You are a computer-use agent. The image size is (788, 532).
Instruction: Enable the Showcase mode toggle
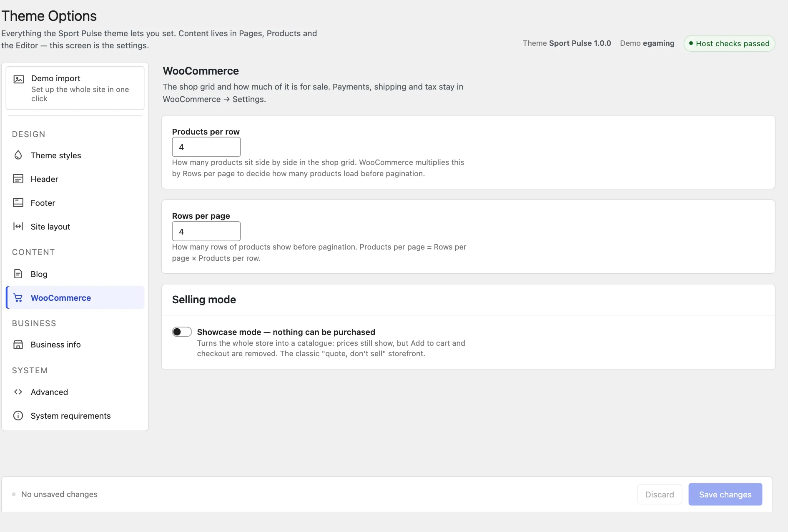coord(182,332)
